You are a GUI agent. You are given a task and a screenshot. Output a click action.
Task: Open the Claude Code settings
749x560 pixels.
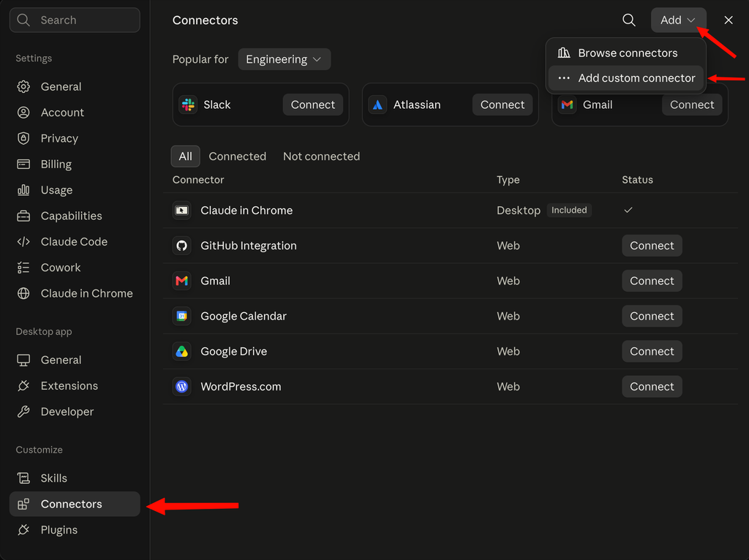pyautogui.click(x=75, y=241)
